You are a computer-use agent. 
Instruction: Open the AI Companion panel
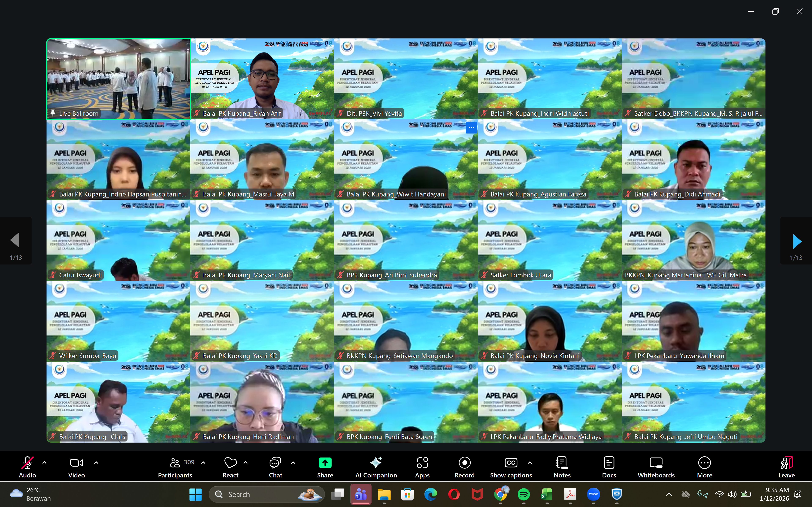(376, 467)
